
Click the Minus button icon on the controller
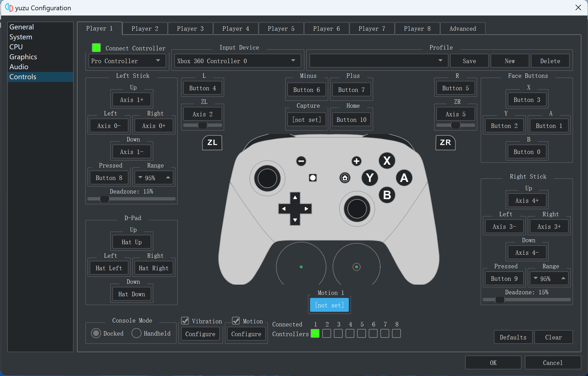pos(301,161)
